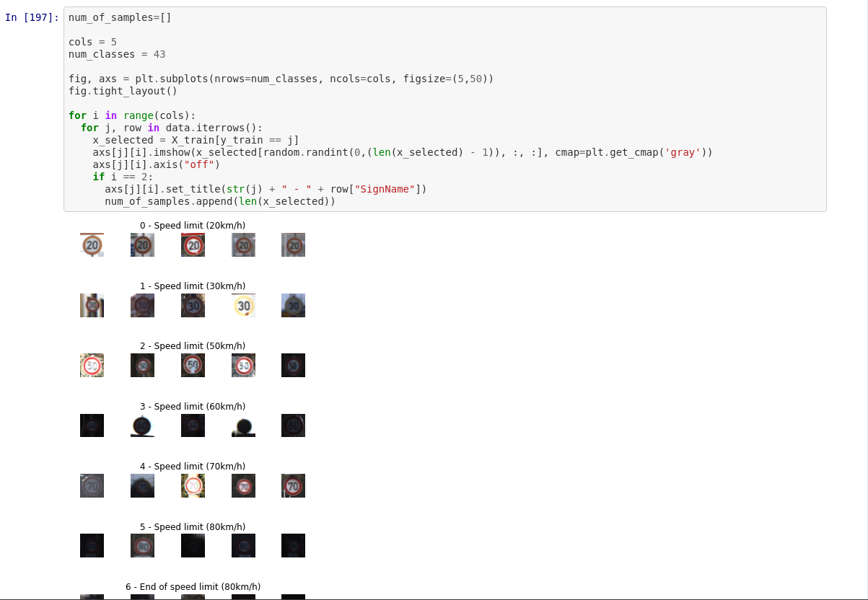Select fourth 60km/h sign sample image
868x600 pixels.
point(243,425)
